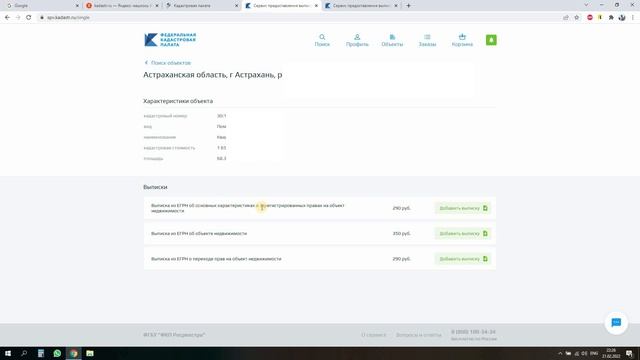Go back via Поиск объектов link

(x=168, y=63)
